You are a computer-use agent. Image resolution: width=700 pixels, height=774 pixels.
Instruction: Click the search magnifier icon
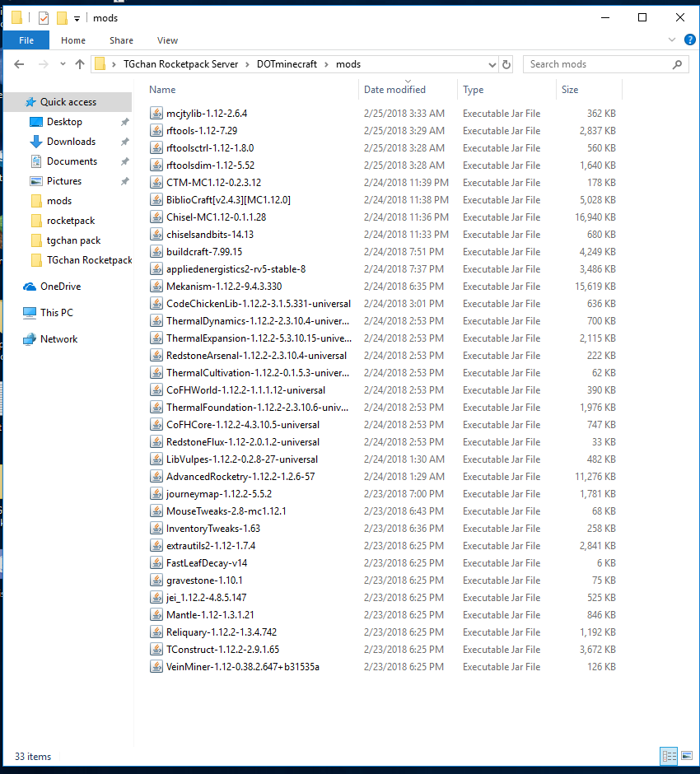[677, 64]
